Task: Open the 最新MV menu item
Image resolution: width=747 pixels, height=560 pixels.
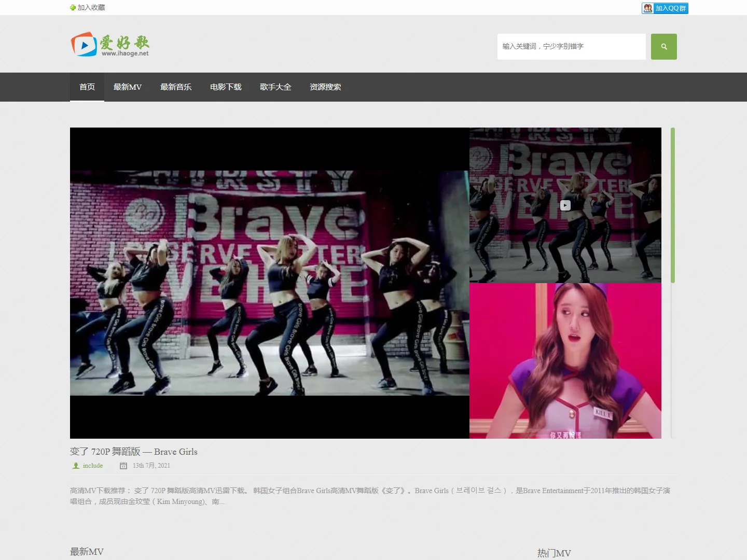Action: pos(128,87)
